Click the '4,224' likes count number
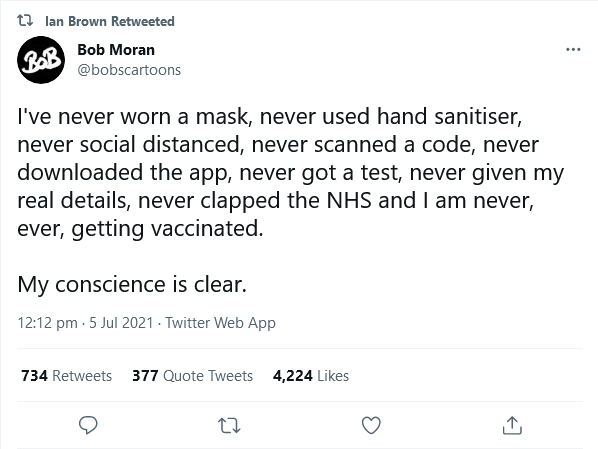The width and height of the screenshot is (598, 449). pos(293,376)
